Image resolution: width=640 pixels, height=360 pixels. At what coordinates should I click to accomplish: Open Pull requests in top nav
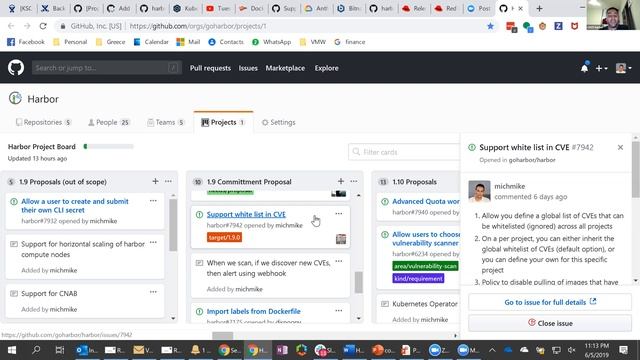[x=210, y=68]
